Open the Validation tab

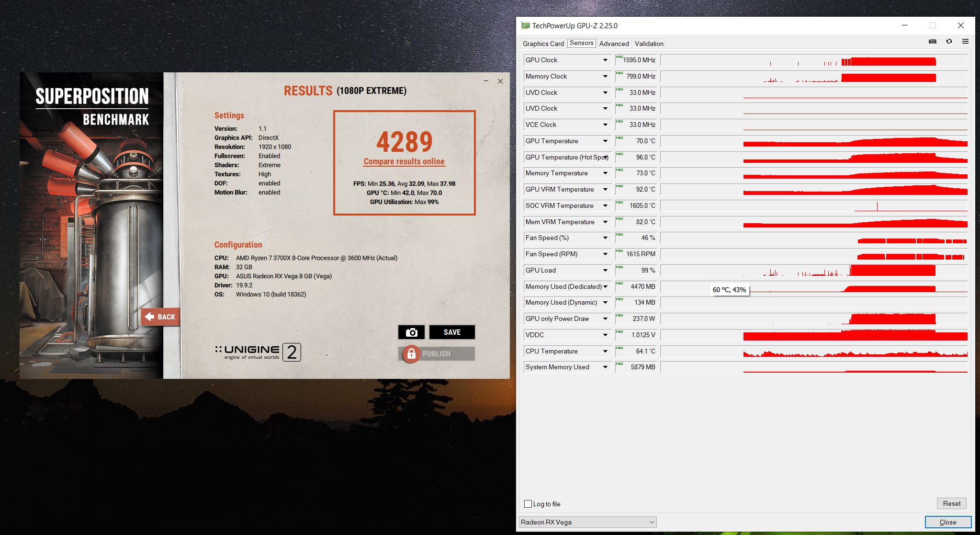(x=649, y=44)
